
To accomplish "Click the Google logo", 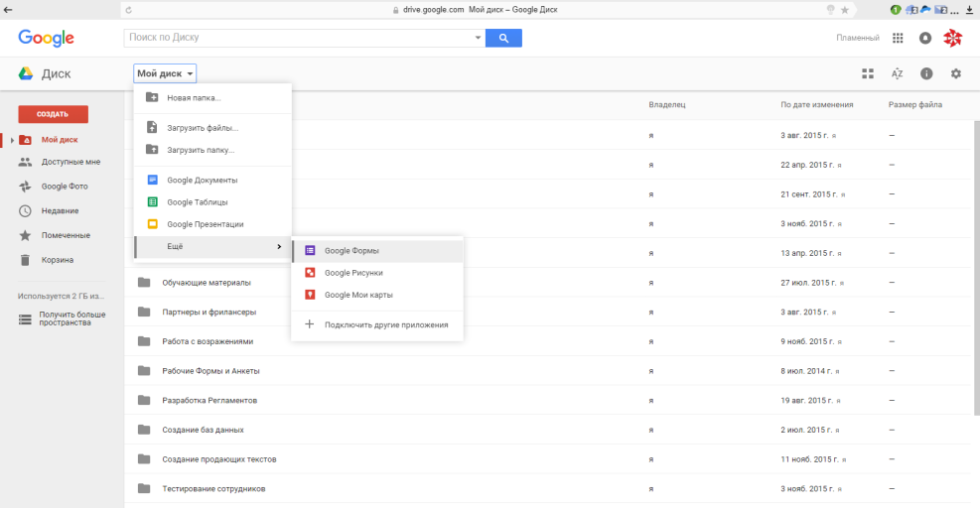I will 47,38.
